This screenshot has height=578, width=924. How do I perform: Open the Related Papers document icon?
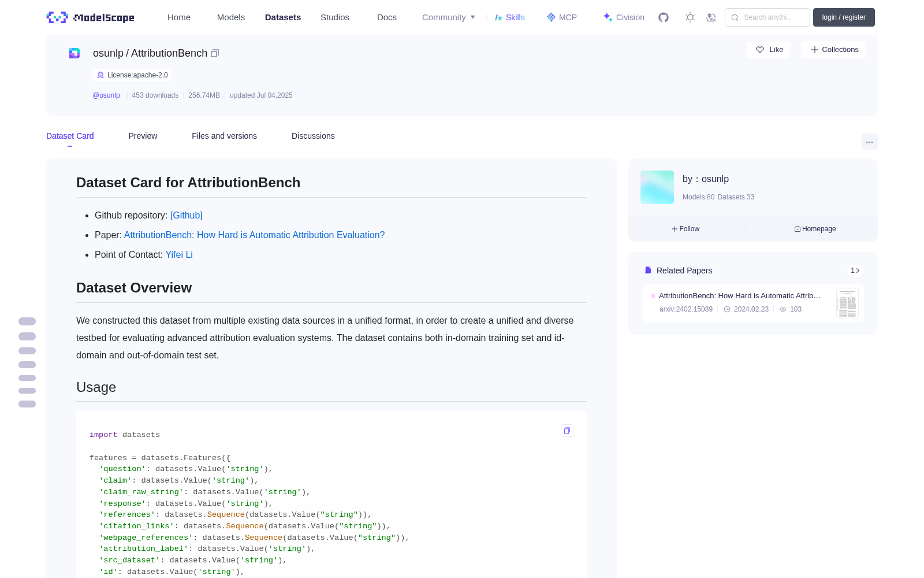tap(648, 271)
